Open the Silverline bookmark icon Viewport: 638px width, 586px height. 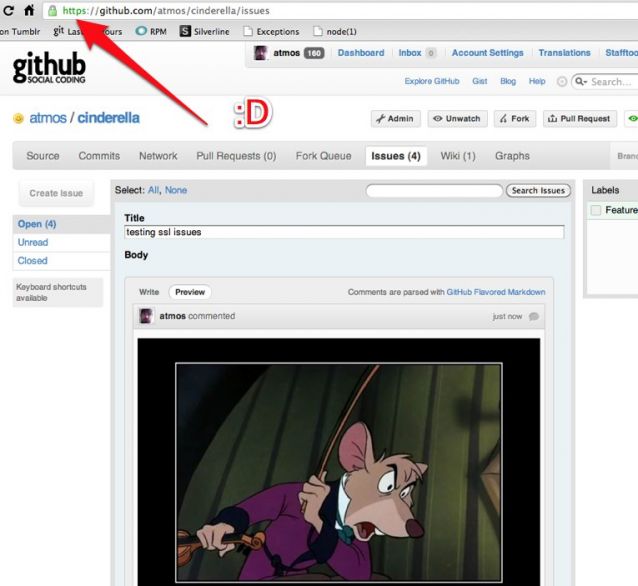(x=186, y=31)
